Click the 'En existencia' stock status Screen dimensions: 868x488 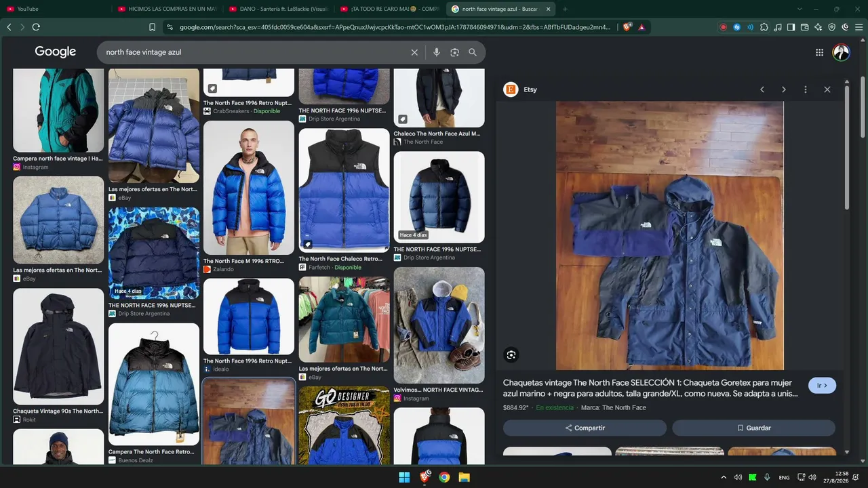point(555,408)
